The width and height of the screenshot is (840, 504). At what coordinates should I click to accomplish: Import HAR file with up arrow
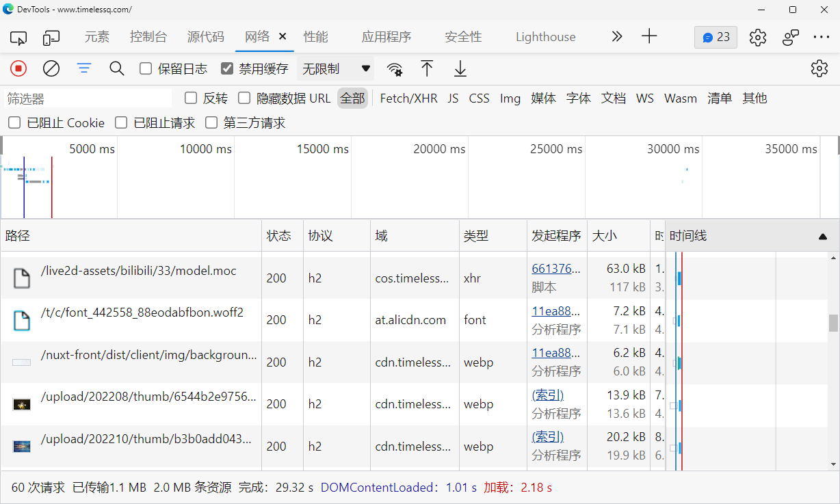point(427,68)
